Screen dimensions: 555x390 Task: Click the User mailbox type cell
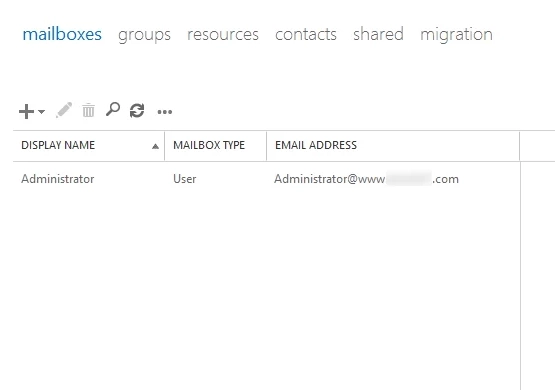click(185, 179)
